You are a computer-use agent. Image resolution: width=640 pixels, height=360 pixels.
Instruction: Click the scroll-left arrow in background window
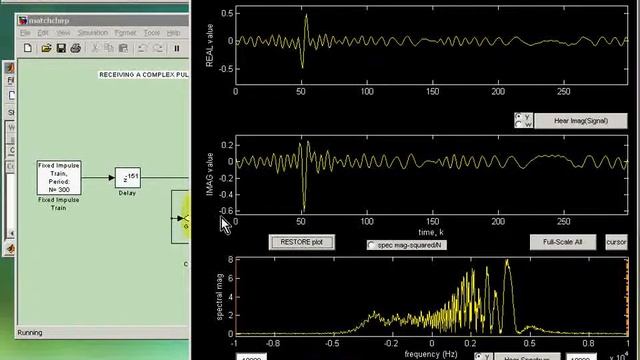(11, 233)
